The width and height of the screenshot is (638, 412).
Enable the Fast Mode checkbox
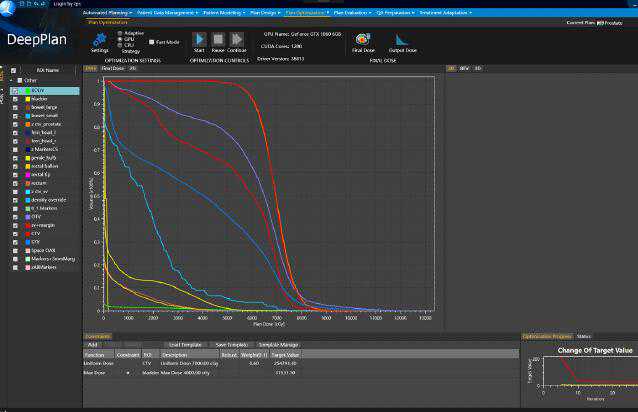151,42
